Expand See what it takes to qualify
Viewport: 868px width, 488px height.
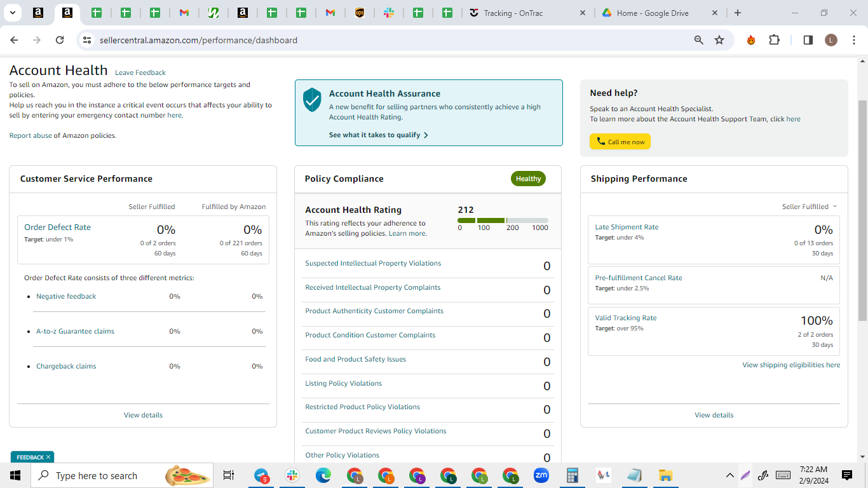pyautogui.click(x=379, y=135)
